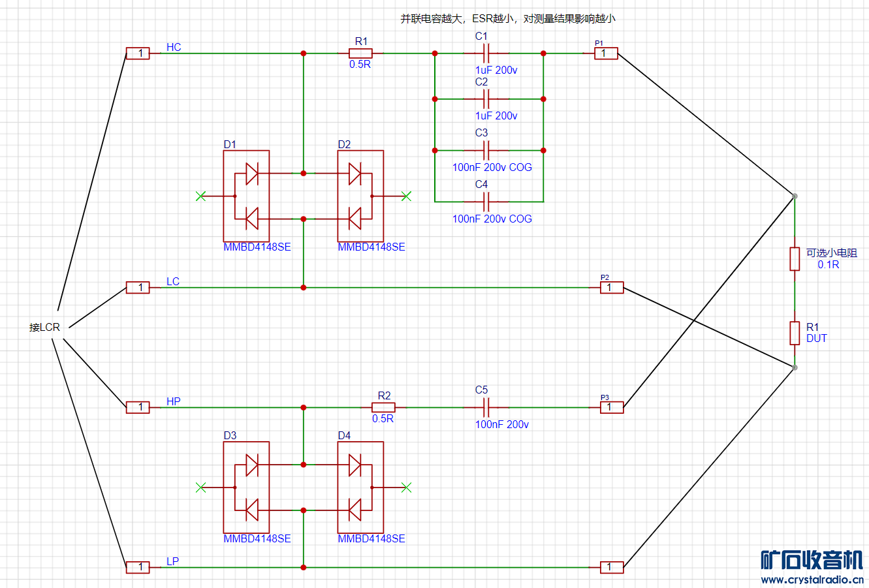Screen dimensions: 869x588
Task: Click the P2 connector pin
Action: (612, 287)
